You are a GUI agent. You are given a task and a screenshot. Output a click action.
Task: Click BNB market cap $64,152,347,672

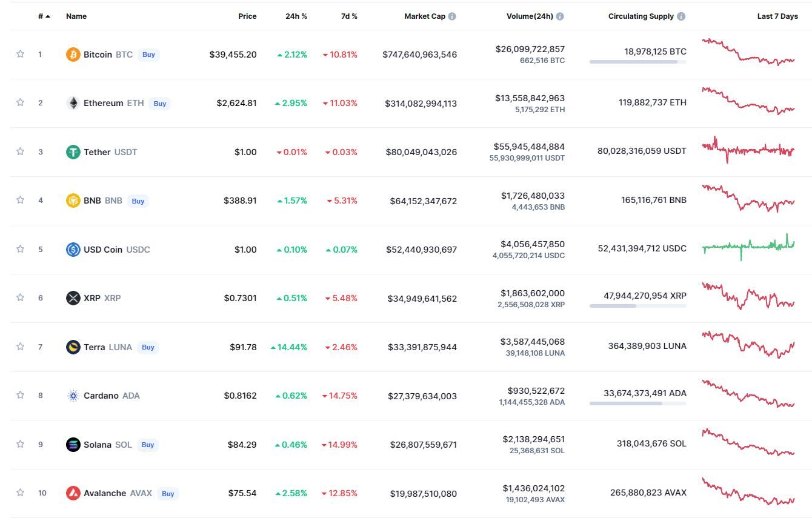tap(424, 201)
